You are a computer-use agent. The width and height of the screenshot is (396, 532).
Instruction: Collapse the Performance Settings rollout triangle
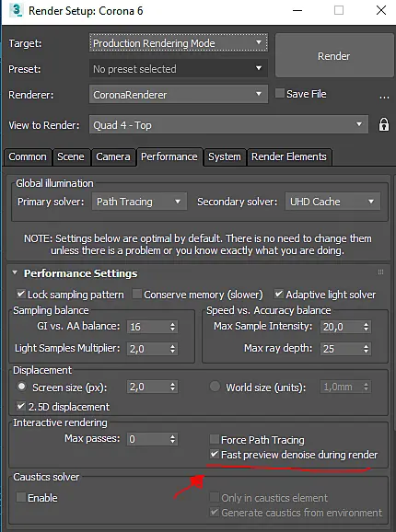15,272
